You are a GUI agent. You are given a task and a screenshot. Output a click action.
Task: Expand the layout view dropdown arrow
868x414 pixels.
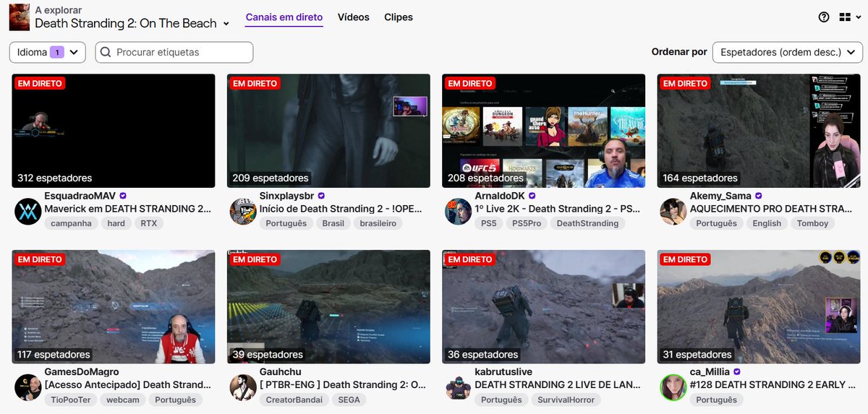point(858,17)
